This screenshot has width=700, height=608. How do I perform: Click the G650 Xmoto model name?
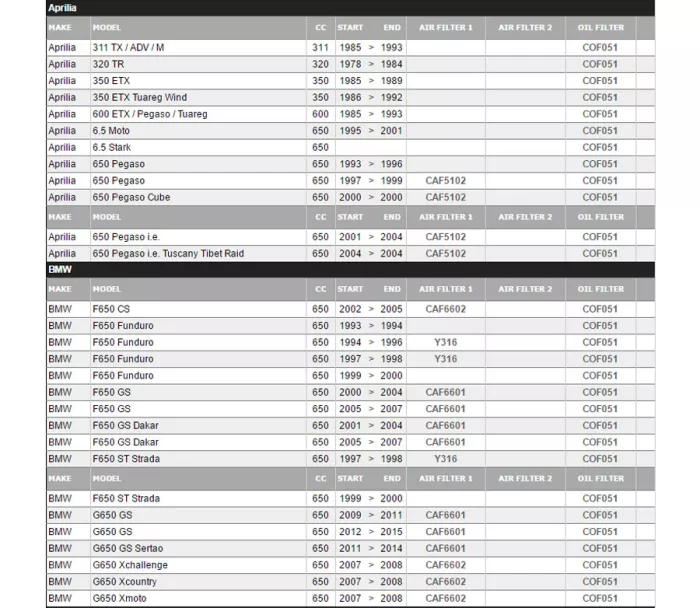coord(119,598)
